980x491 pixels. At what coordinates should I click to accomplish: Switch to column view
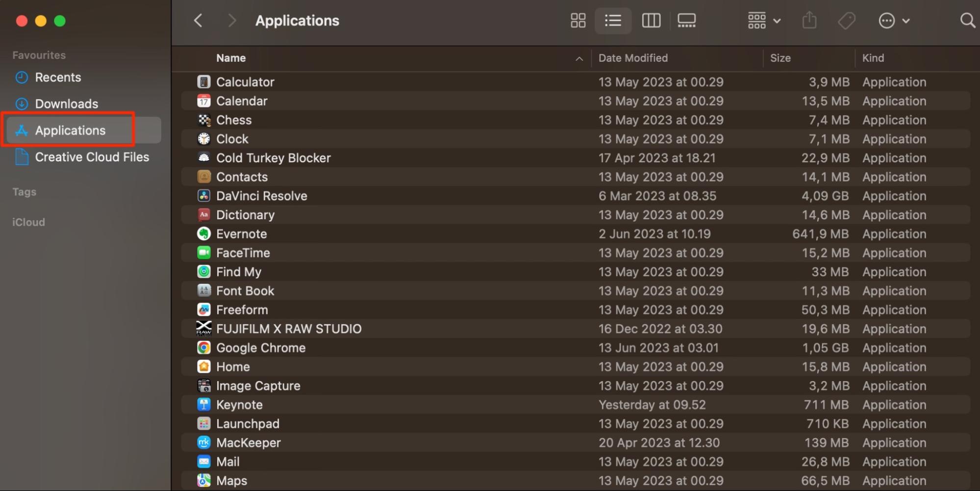651,21
